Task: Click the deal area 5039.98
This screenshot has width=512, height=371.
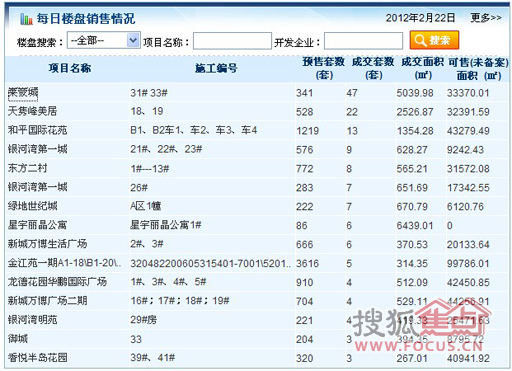Action: tap(415, 93)
